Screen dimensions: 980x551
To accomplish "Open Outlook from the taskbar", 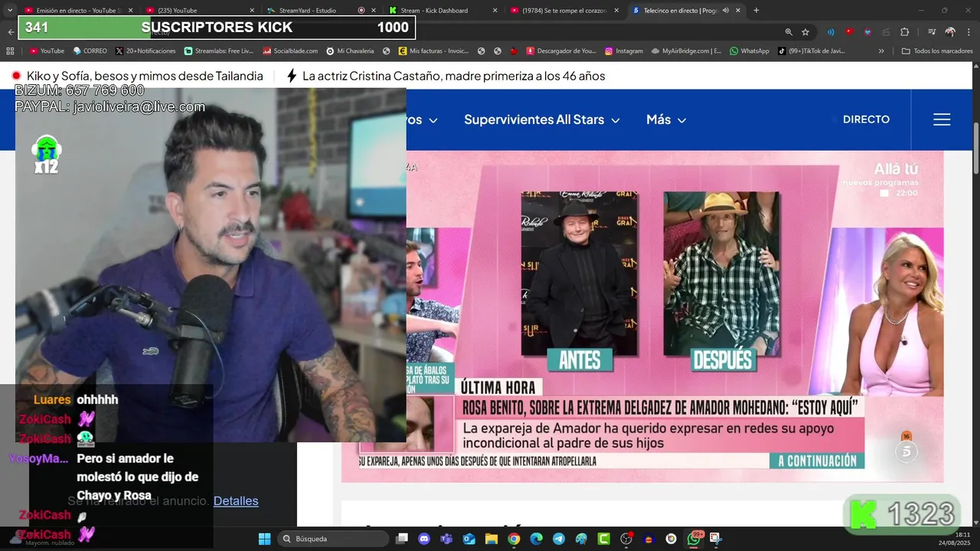I will tap(469, 539).
